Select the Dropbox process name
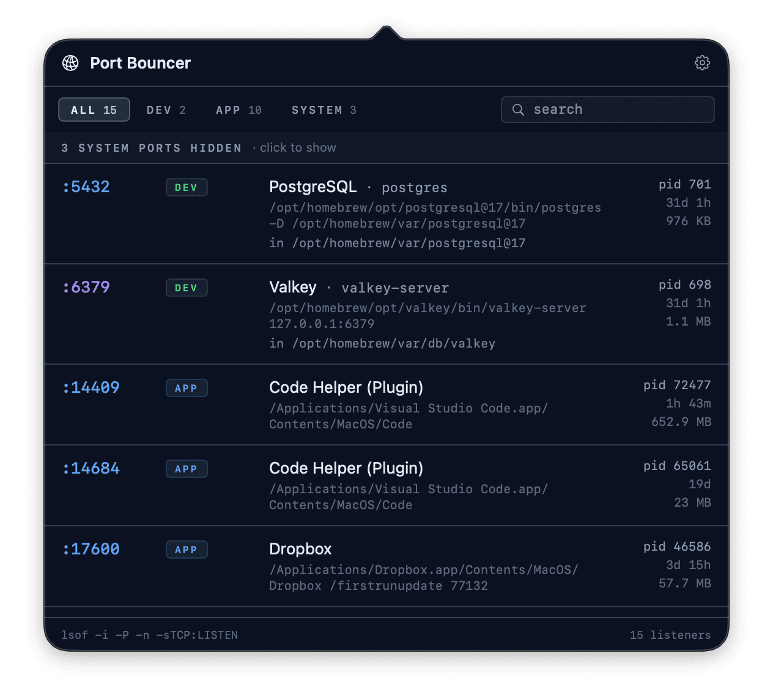Image resolution: width=773 pixels, height=700 pixels. pyautogui.click(x=300, y=549)
